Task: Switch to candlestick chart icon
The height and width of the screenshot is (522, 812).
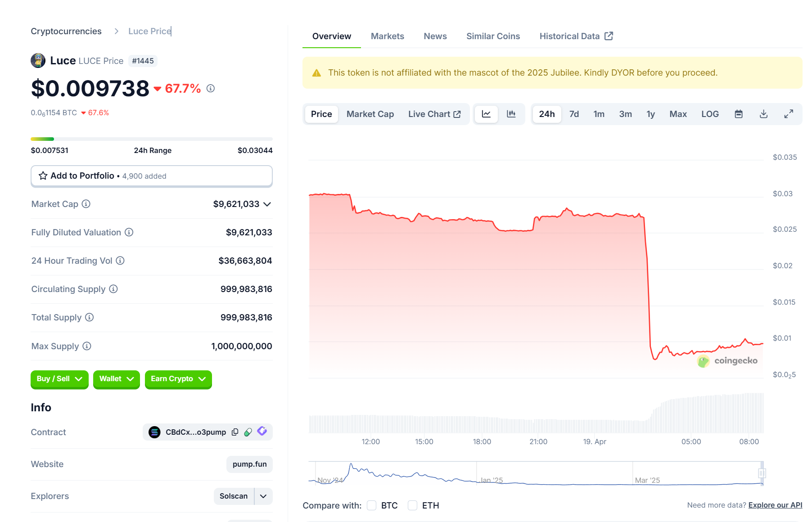Action: pyautogui.click(x=511, y=114)
